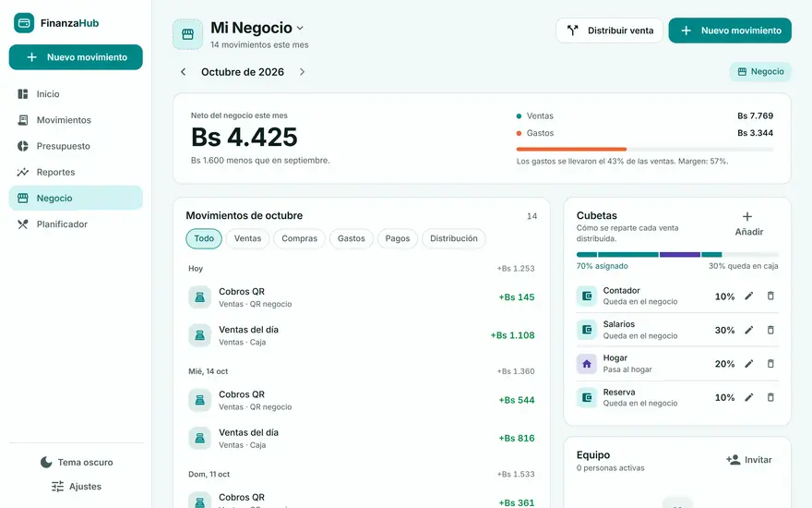Delete the Hogar cubeta
This screenshot has width=812, height=508.
tap(770, 364)
